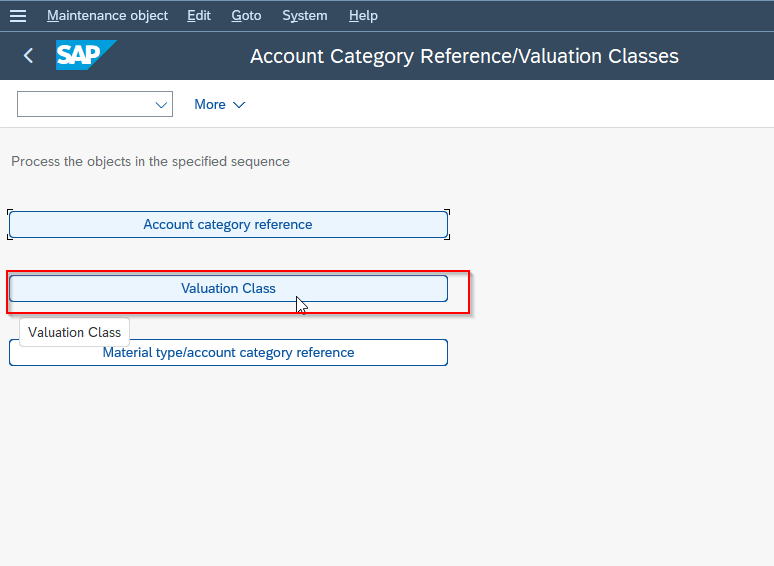Click inside the command input field

[86, 104]
